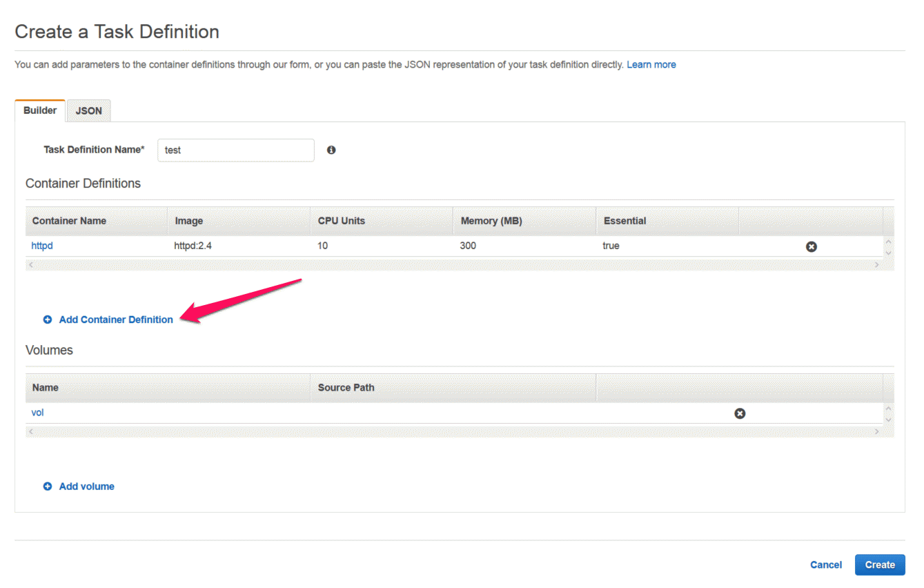Open the httpd container definition
924x588 pixels.
[x=42, y=246]
